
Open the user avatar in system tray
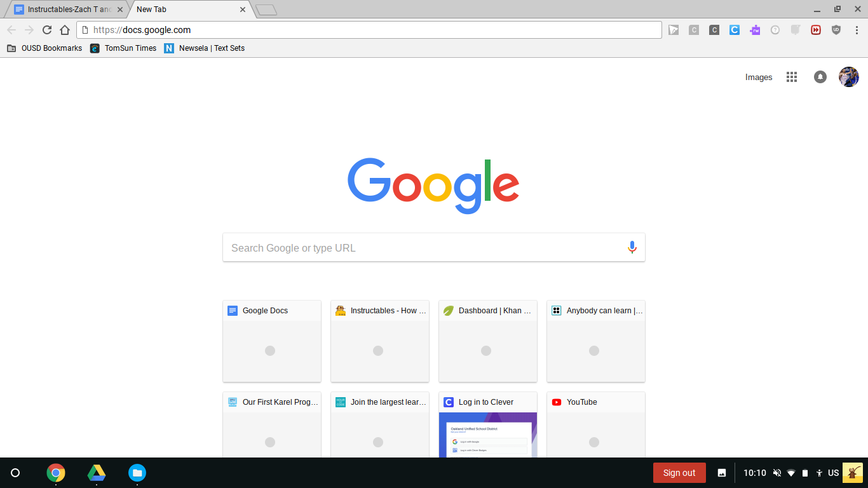pos(853,473)
